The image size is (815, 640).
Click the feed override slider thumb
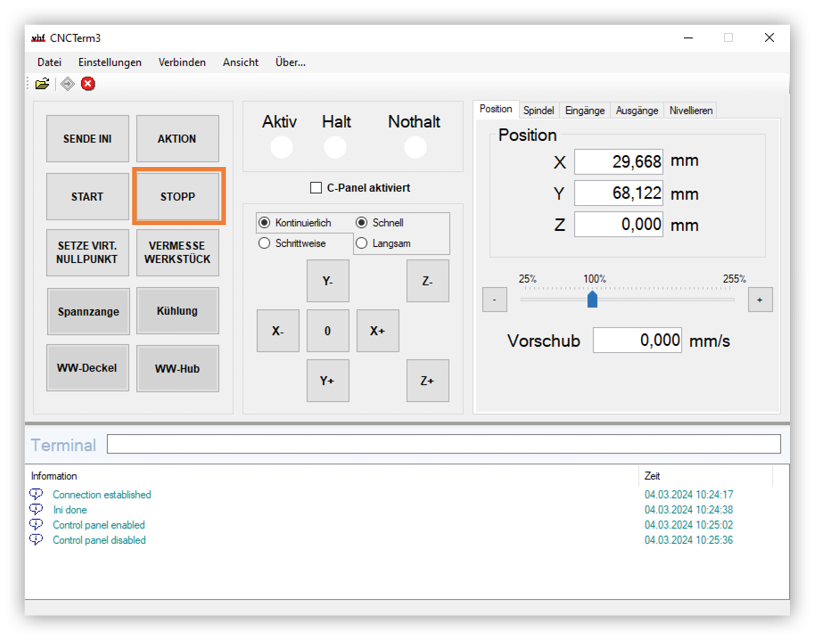coord(592,299)
